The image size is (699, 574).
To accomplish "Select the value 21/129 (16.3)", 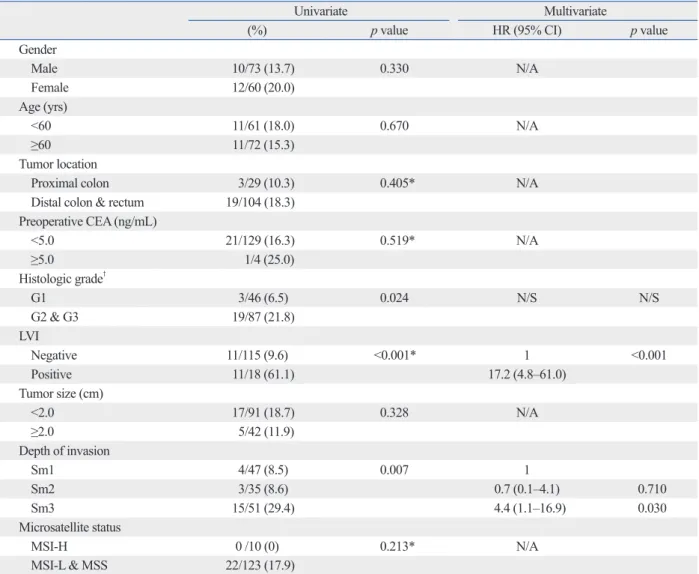I will (x=260, y=241).
